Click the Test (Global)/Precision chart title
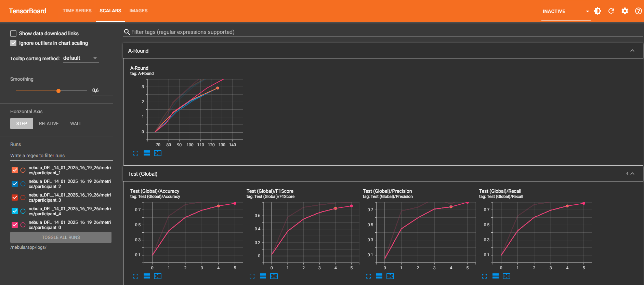Viewport: 644px width, 285px height. pyautogui.click(x=387, y=191)
